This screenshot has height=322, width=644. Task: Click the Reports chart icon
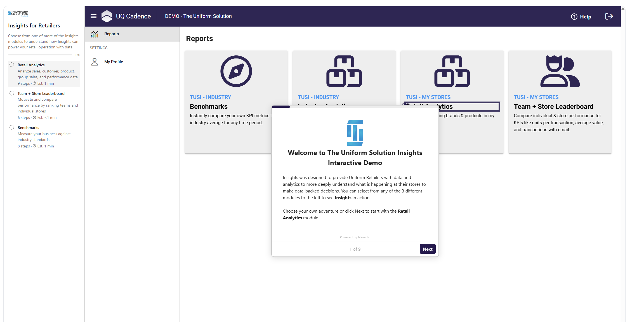click(95, 34)
